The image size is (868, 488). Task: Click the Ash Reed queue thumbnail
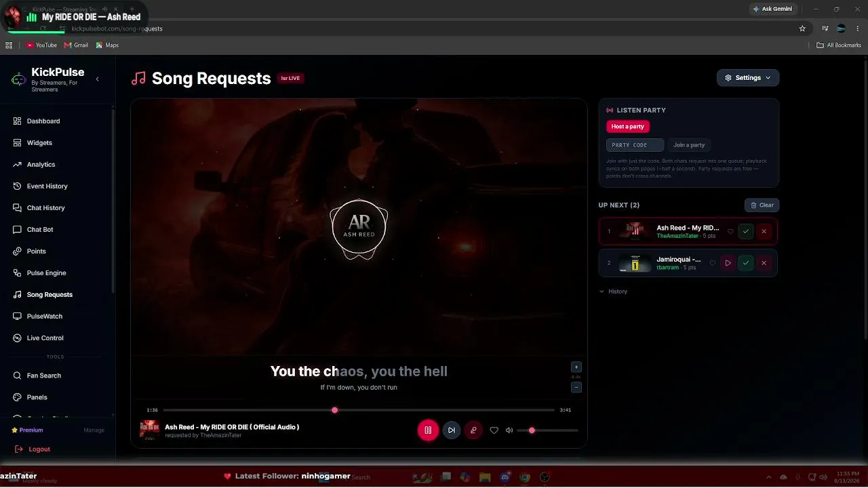(x=635, y=231)
